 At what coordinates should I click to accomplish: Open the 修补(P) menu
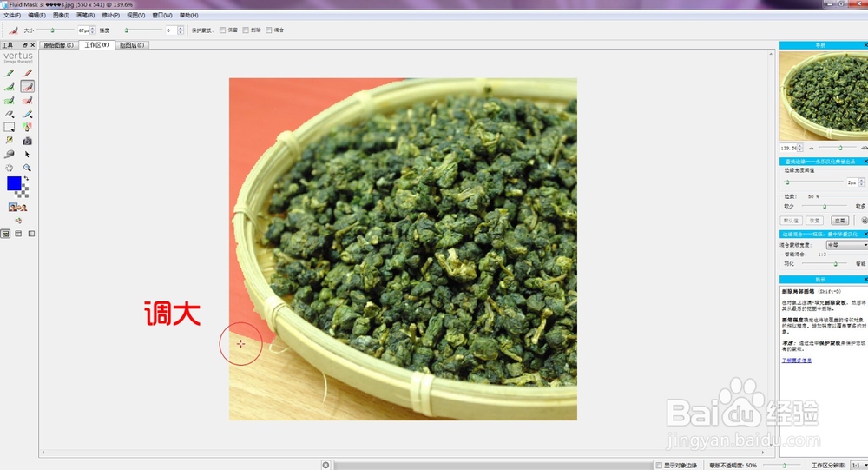(111, 15)
